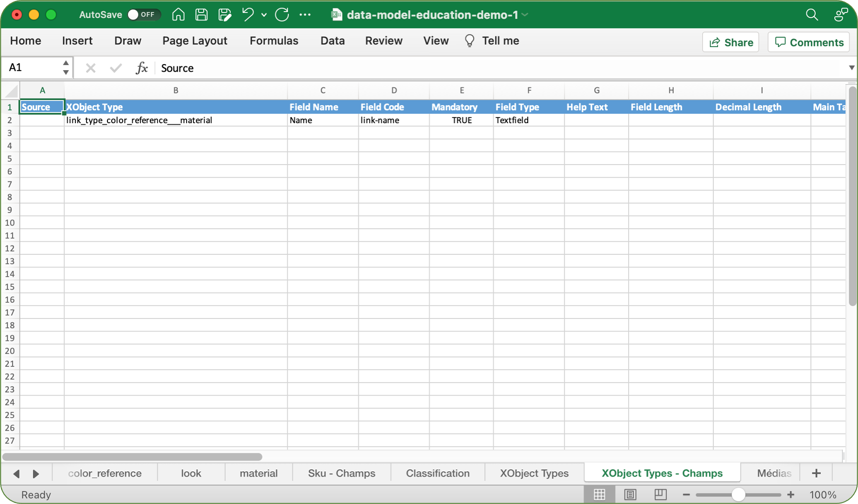Toggle the AutoSave switch
The image size is (858, 504).
tap(144, 14)
